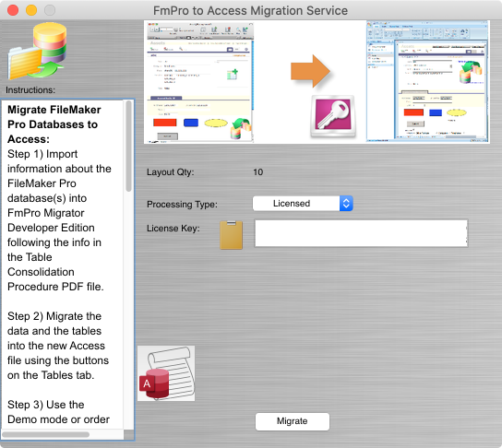
Task: Close the window with the red button
Action: click(x=13, y=10)
